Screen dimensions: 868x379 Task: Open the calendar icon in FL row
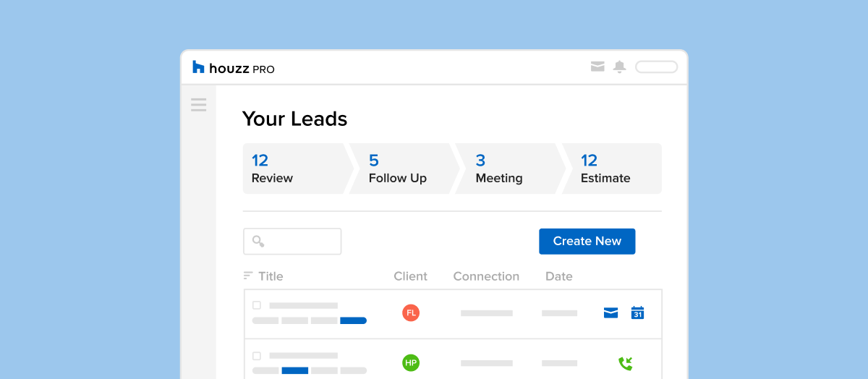coord(637,313)
